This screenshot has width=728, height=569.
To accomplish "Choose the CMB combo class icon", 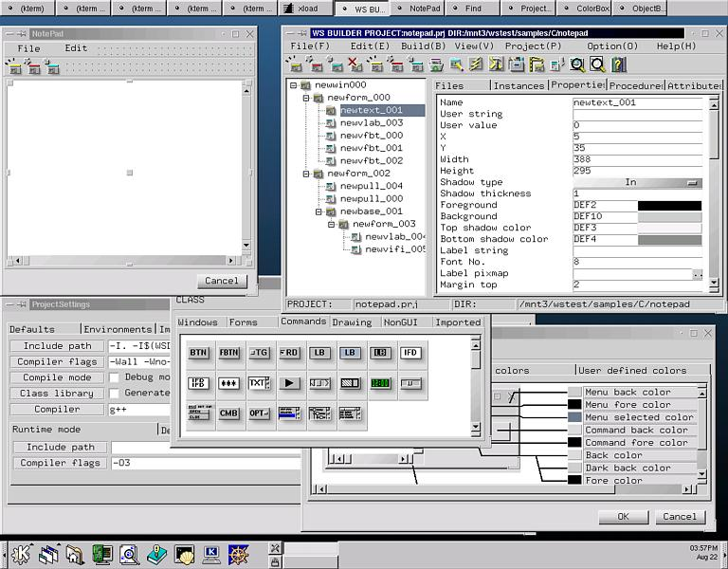I will (x=228, y=413).
